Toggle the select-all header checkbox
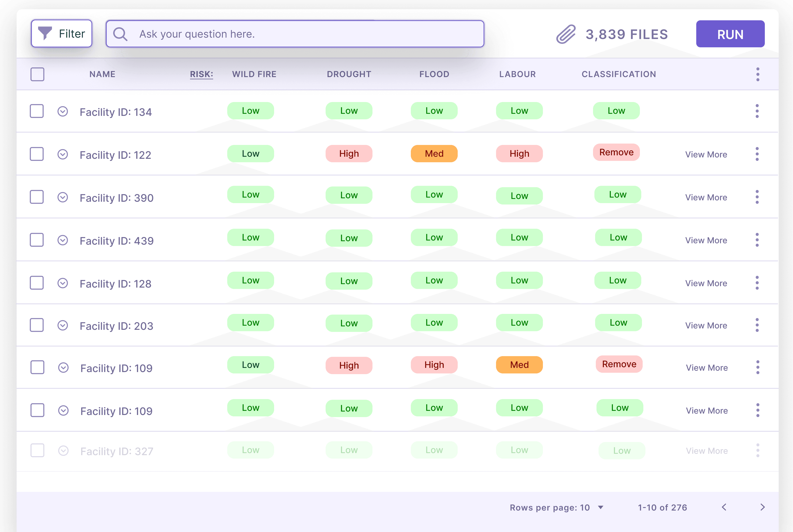Screen dimensions: 793x532 (x=37, y=74)
